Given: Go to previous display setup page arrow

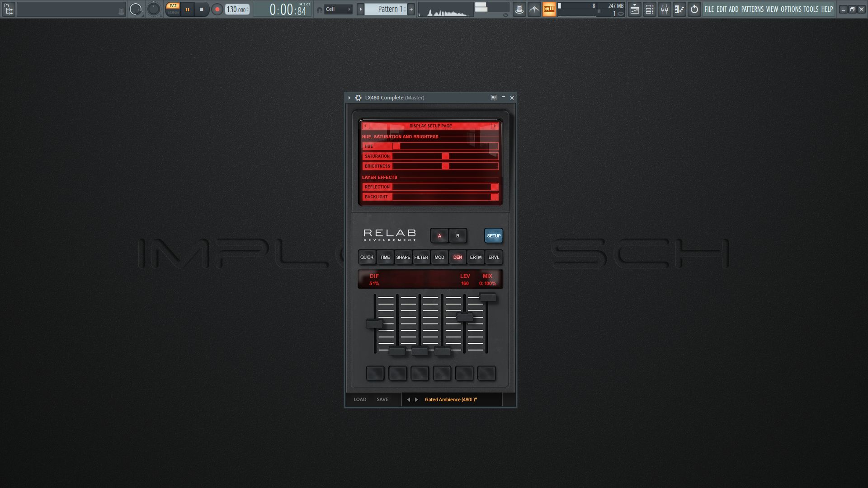Looking at the screenshot, I should point(365,126).
